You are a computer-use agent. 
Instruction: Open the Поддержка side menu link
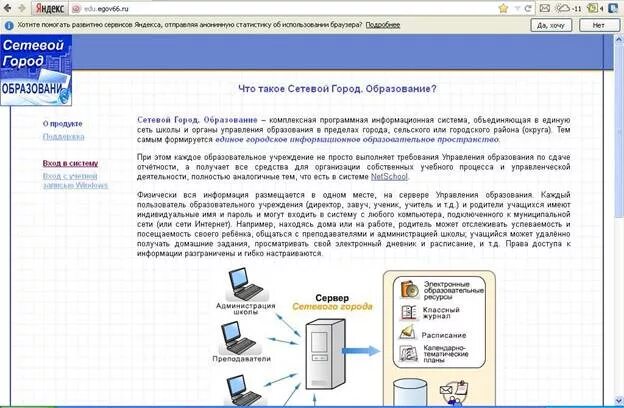tap(63, 137)
